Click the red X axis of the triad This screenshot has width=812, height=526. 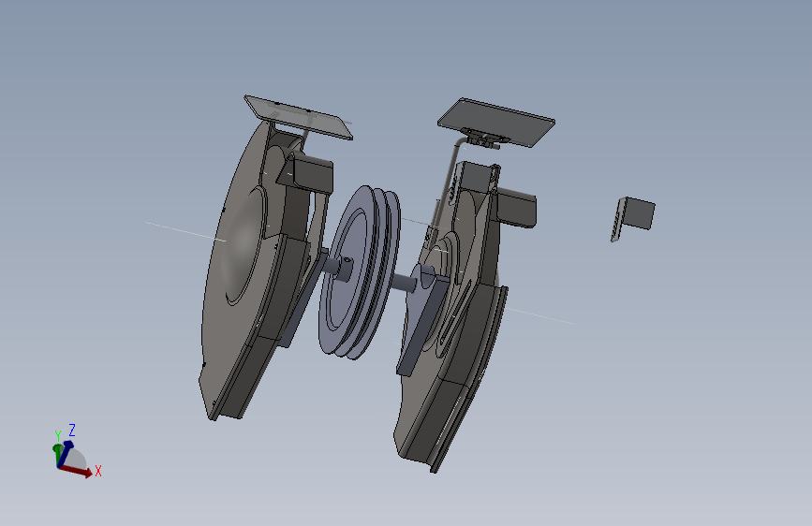(x=78, y=471)
